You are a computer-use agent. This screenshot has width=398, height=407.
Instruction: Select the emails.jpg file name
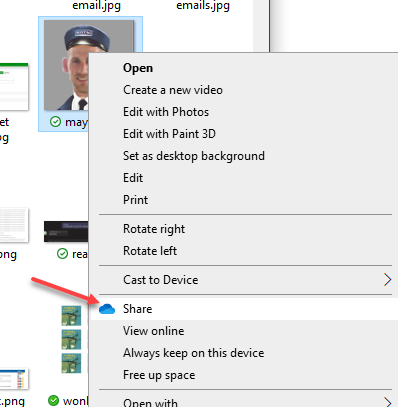(203, 6)
